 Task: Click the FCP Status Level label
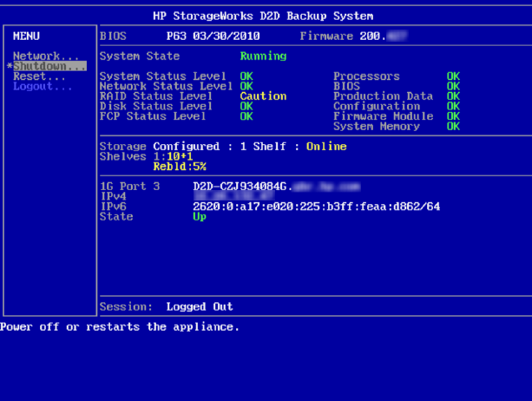pyautogui.click(x=153, y=116)
